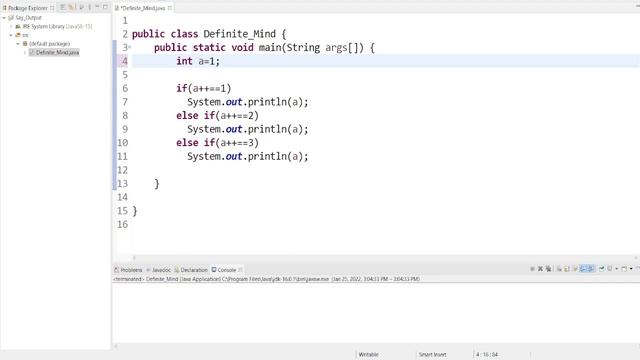
Task: Click println statement on line 11
Action: pyautogui.click(x=248, y=156)
